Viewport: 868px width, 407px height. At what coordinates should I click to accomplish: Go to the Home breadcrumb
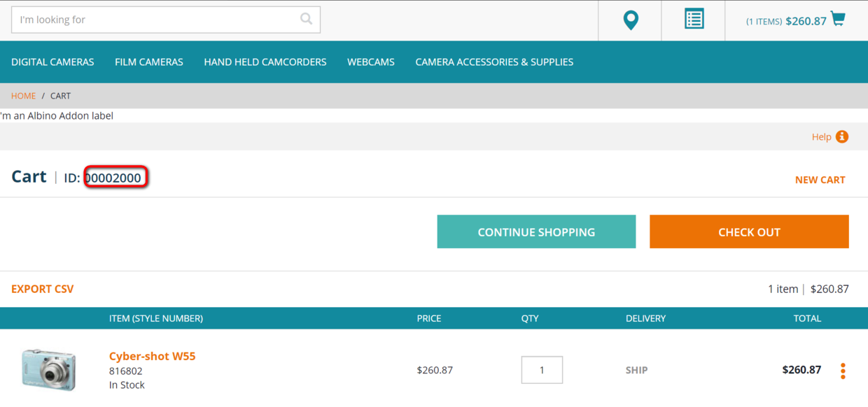[x=23, y=96]
